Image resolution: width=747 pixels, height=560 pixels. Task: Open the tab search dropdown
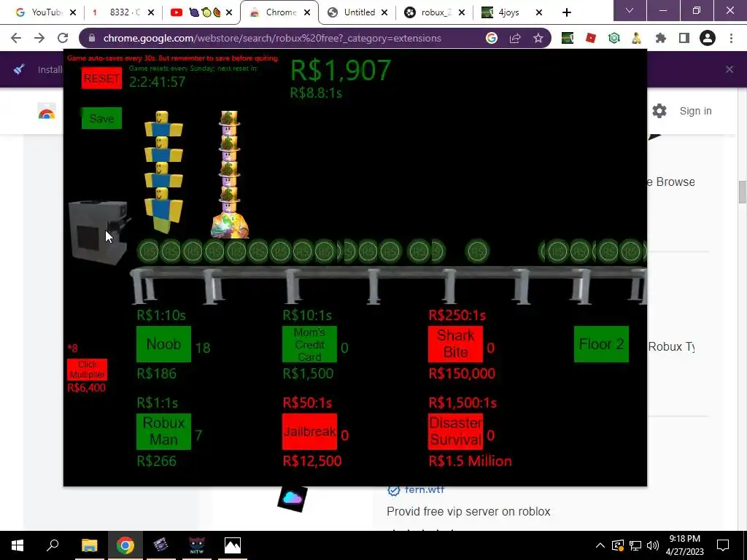tap(630, 10)
